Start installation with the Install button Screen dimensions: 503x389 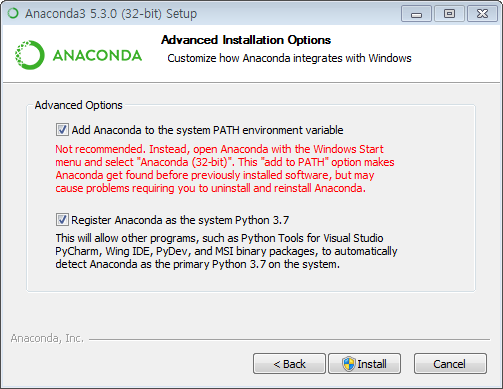(x=365, y=364)
